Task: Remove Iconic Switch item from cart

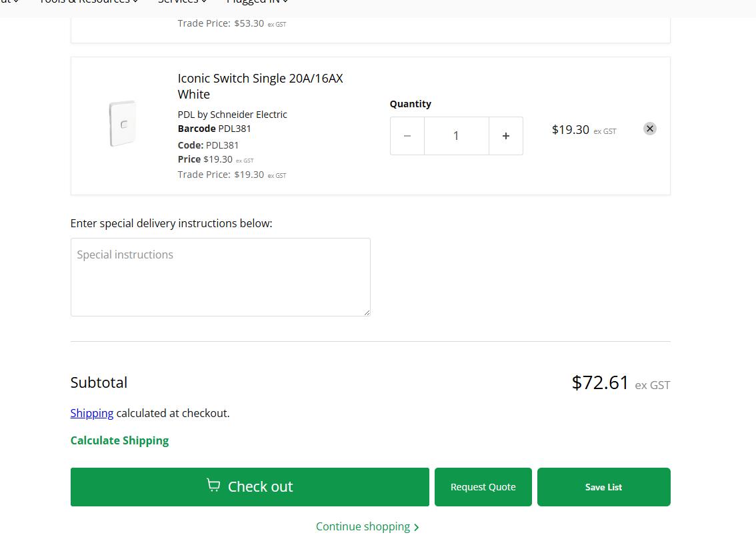Action: (650, 129)
